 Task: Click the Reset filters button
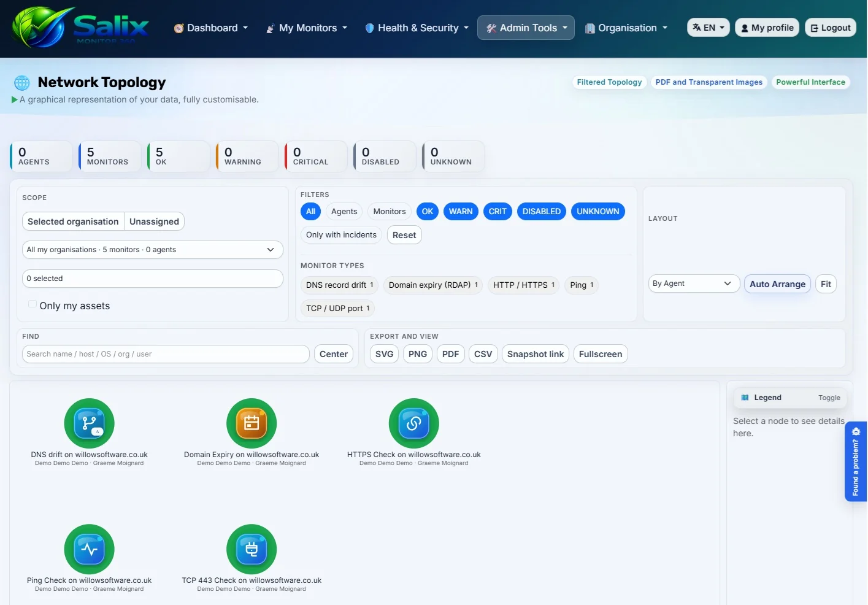(x=404, y=235)
